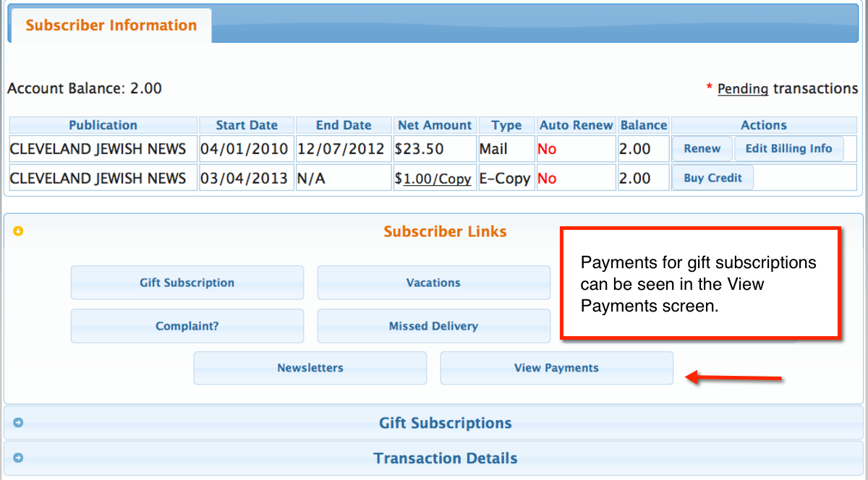
Task: Select the 12/07/2012 end date cell
Action: [x=344, y=149]
